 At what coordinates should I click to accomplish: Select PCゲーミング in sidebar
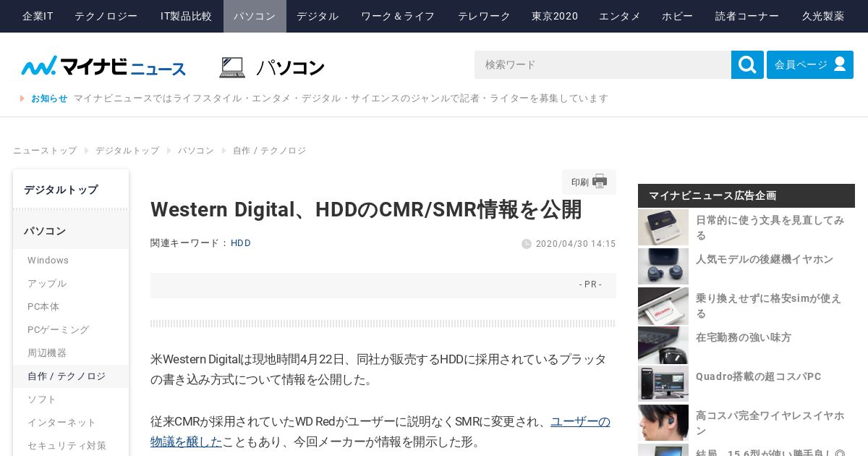pyautogui.click(x=71, y=330)
